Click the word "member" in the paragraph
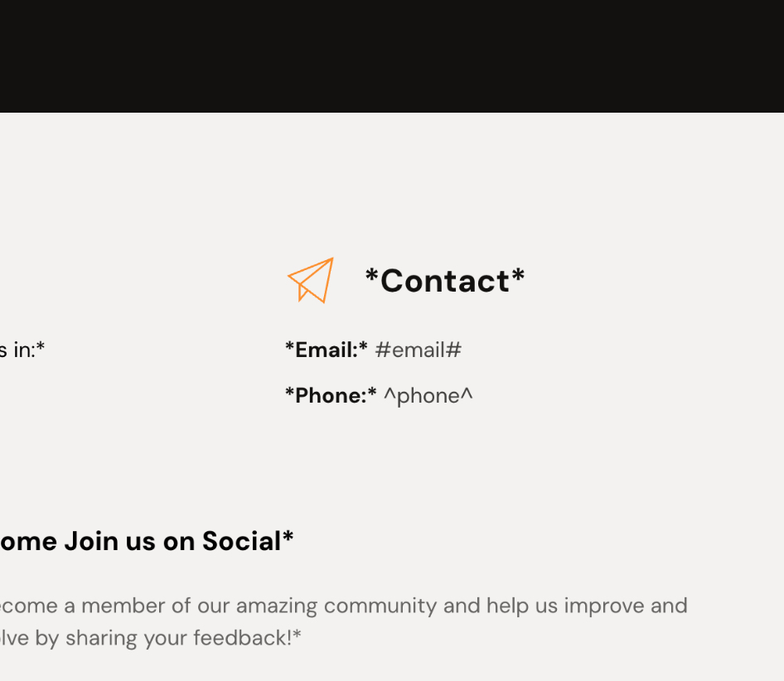Image resolution: width=784 pixels, height=681 pixels. coord(123,605)
